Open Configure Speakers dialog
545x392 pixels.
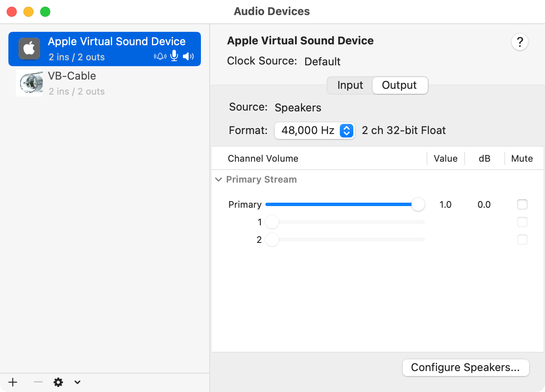465,367
